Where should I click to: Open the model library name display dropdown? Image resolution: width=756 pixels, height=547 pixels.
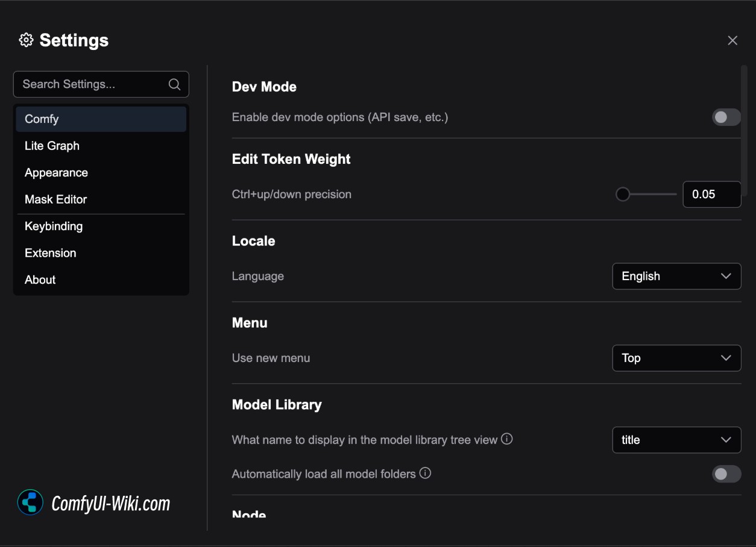[x=676, y=440]
